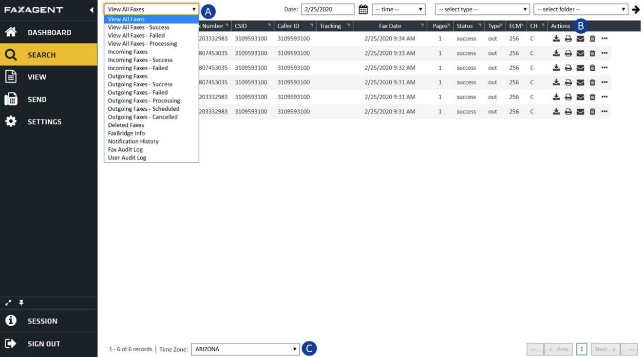The width and height of the screenshot is (644, 357).
Task: Expand the View All Faxes dropdown
Action: tap(152, 9)
